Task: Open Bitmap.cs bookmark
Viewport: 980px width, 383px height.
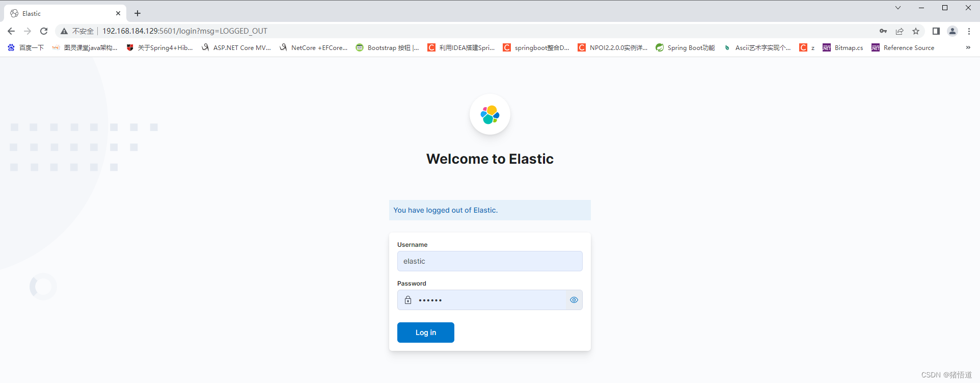Action: [843, 47]
